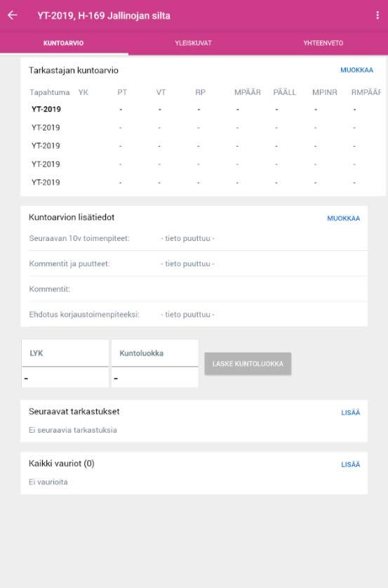
Task: Click the LYK value field
Action: (x=65, y=378)
